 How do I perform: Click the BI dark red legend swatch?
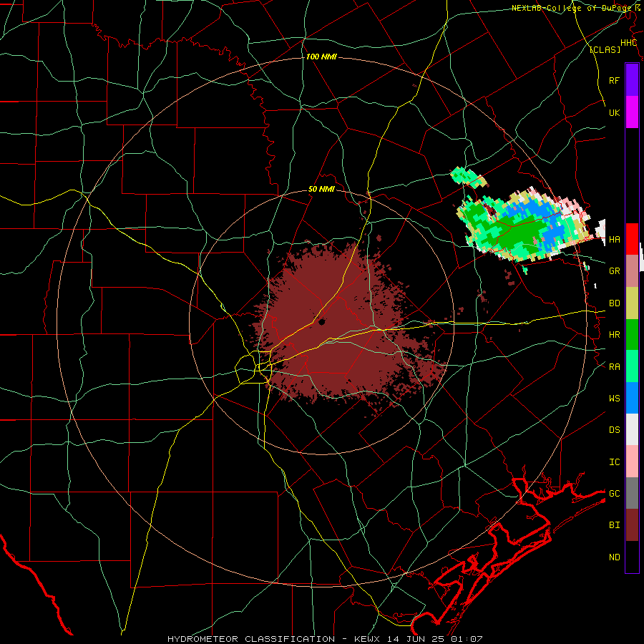(x=632, y=525)
